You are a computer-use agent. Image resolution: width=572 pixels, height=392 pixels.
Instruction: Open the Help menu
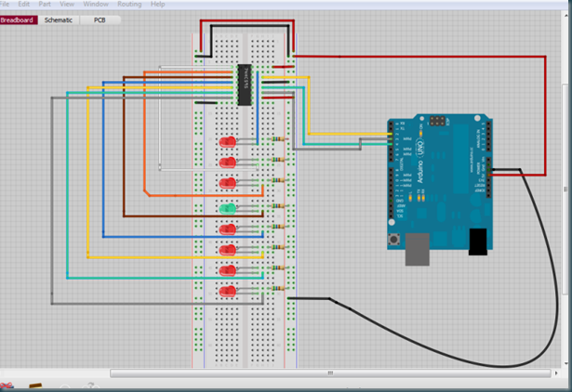click(x=157, y=4)
